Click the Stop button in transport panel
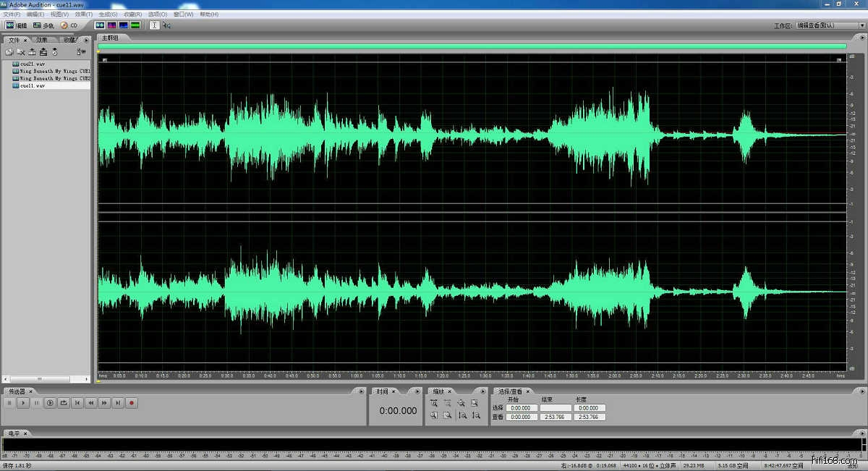The height and width of the screenshot is (471, 868). point(9,403)
